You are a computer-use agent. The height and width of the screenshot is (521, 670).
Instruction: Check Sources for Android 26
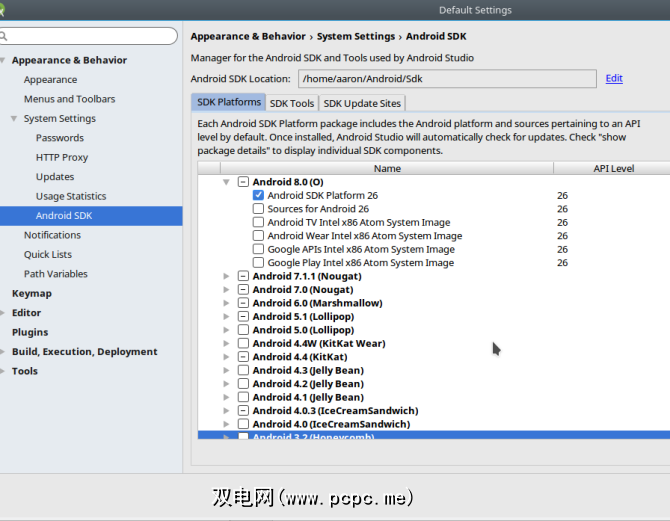(258, 209)
